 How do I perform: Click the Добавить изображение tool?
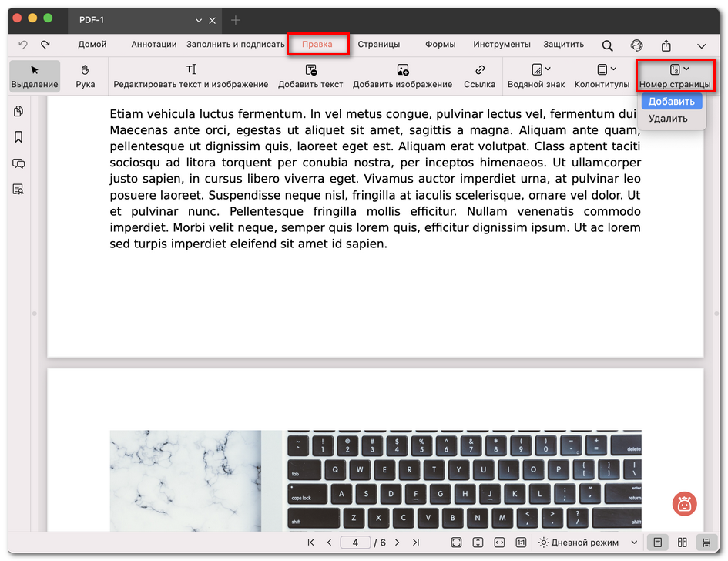pyautogui.click(x=402, y=76)
